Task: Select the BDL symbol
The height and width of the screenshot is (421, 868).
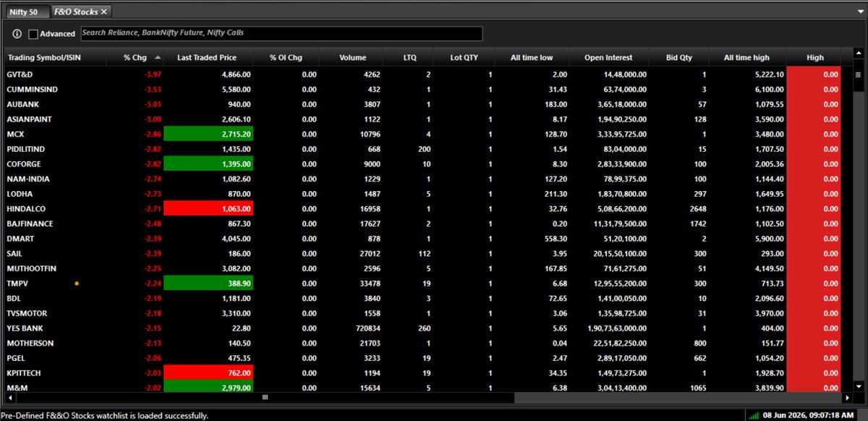Action: [x=14, y=298]
